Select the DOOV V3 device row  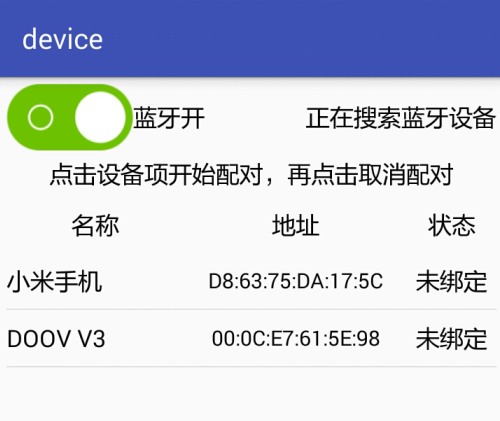tap(251, 338)
